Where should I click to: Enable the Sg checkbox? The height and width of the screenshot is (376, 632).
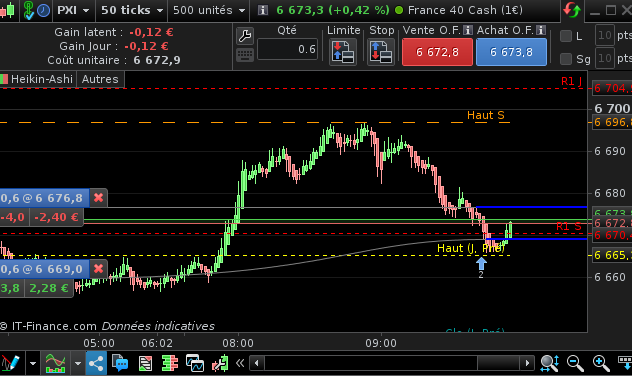pyautogui.click(x=566, y=59)
